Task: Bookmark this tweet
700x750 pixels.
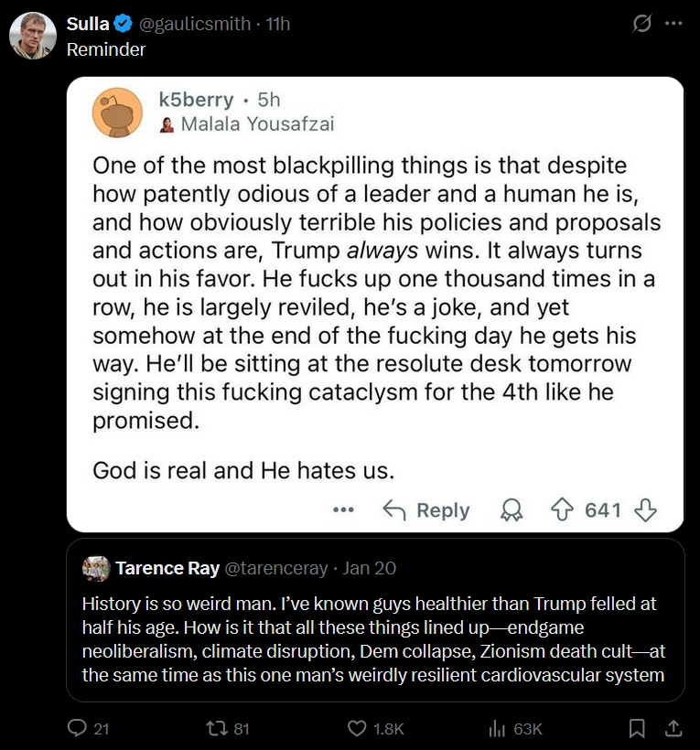Action: click(637, 728)
